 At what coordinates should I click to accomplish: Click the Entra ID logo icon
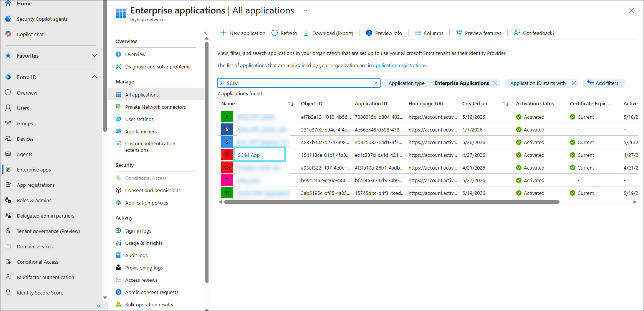pyautogui.click(x=8, y=77)
